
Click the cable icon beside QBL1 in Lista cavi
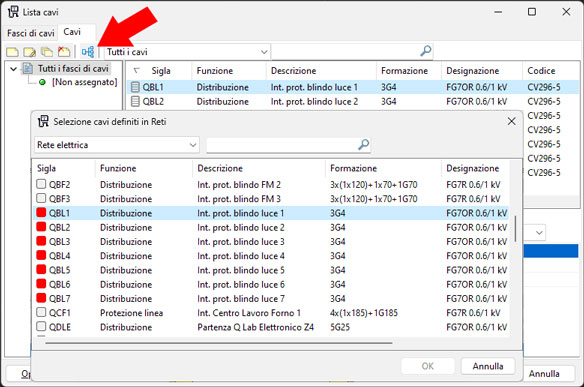pyautogui.click(x=135, y=87)
